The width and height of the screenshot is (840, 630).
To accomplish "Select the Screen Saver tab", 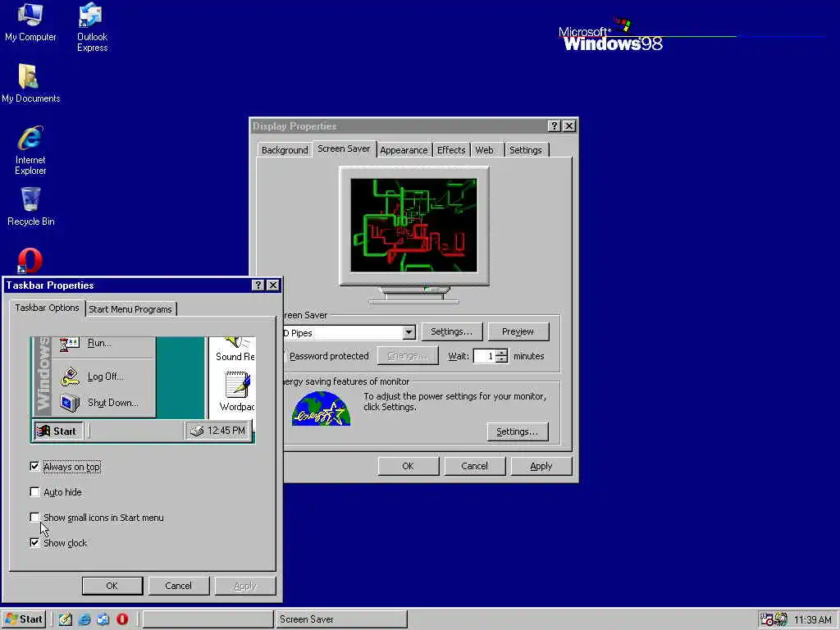I will pos(344,148).
